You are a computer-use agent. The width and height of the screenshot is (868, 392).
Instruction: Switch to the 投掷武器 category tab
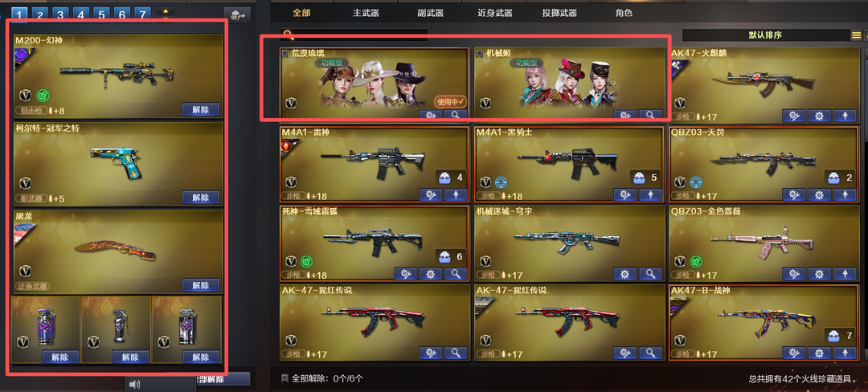[559, 13]
